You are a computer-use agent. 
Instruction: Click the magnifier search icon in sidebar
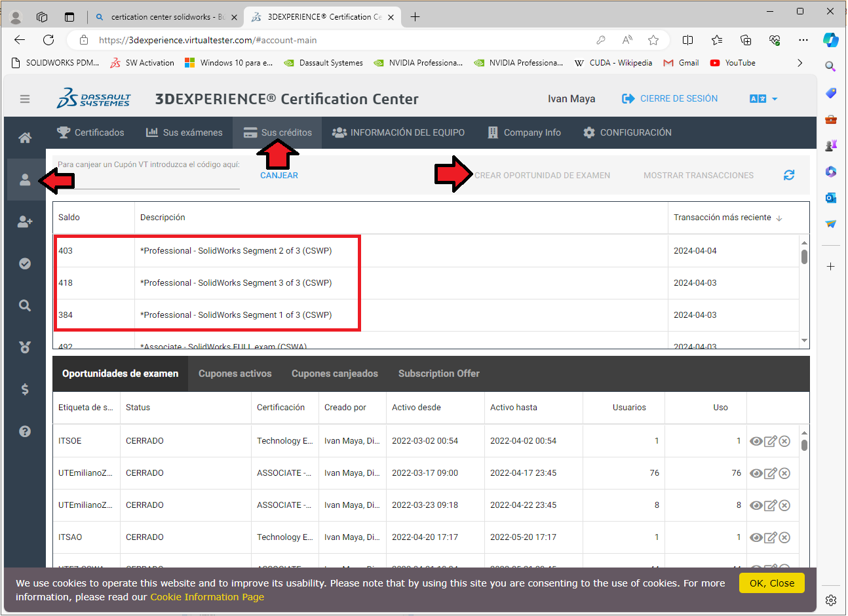coord(25,305)
